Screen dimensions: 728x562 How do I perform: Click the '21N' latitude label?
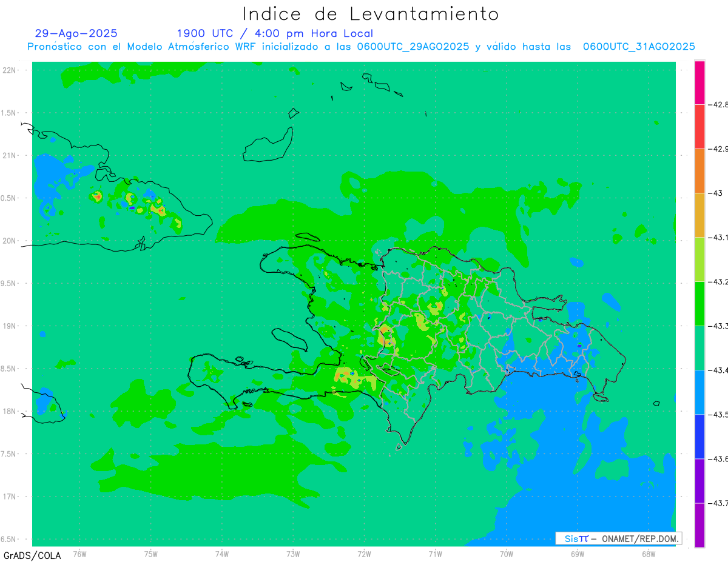10,156
